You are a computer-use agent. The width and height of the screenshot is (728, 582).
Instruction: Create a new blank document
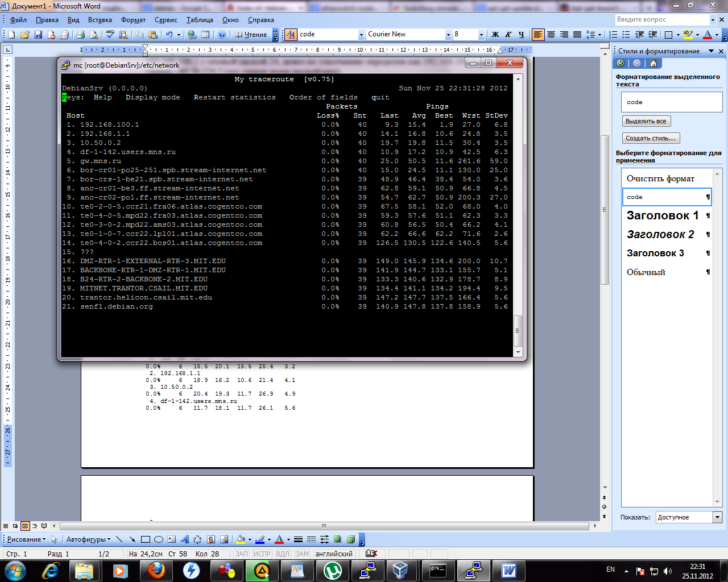(x=12, y=35)
